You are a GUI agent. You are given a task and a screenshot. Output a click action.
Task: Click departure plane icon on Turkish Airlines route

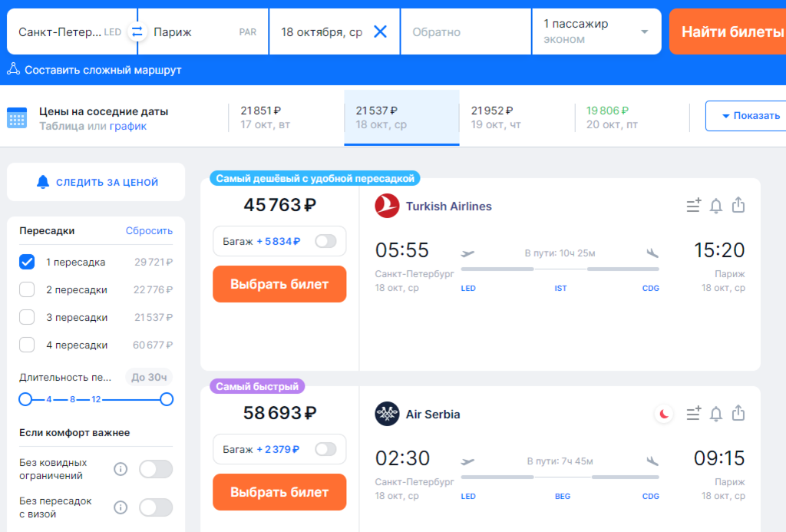[x=467, y=253]
